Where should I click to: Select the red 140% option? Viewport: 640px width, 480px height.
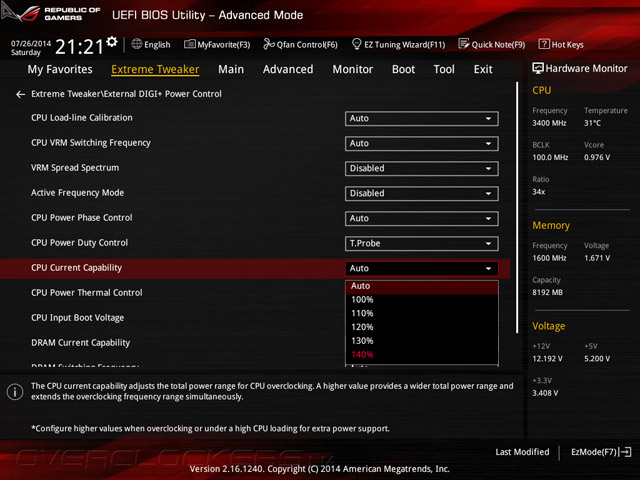422,355
